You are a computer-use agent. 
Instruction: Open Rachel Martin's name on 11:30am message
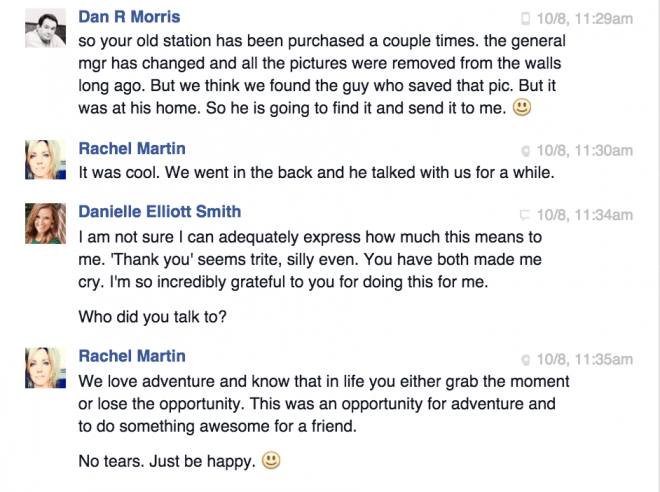click(132, 149)
